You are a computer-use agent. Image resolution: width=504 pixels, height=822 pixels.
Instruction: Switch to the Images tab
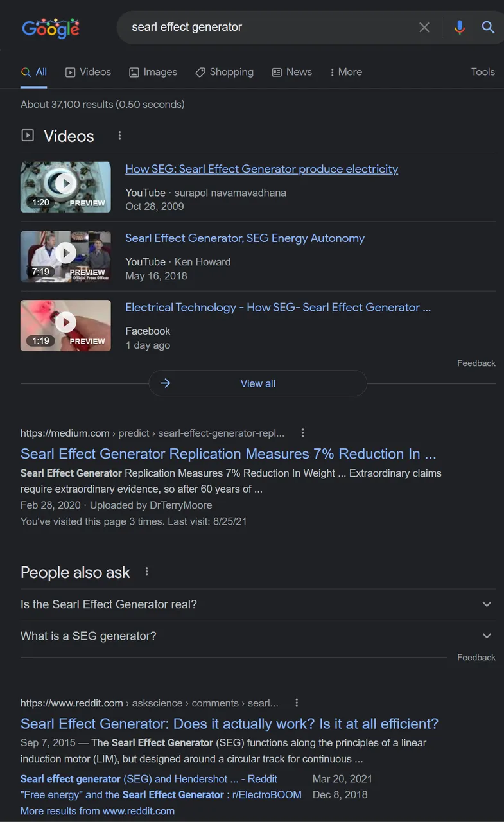[x=153, y=72]
